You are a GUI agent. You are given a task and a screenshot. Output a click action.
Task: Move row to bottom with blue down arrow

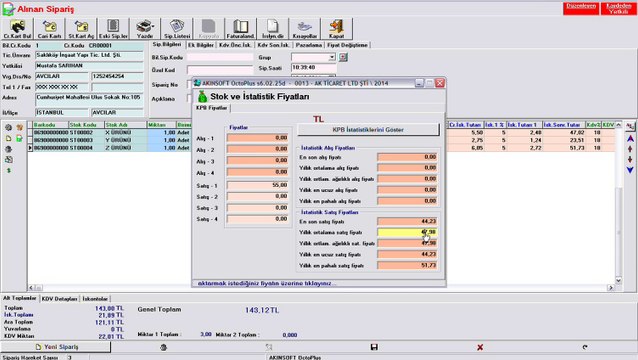(x=630, y=170)
